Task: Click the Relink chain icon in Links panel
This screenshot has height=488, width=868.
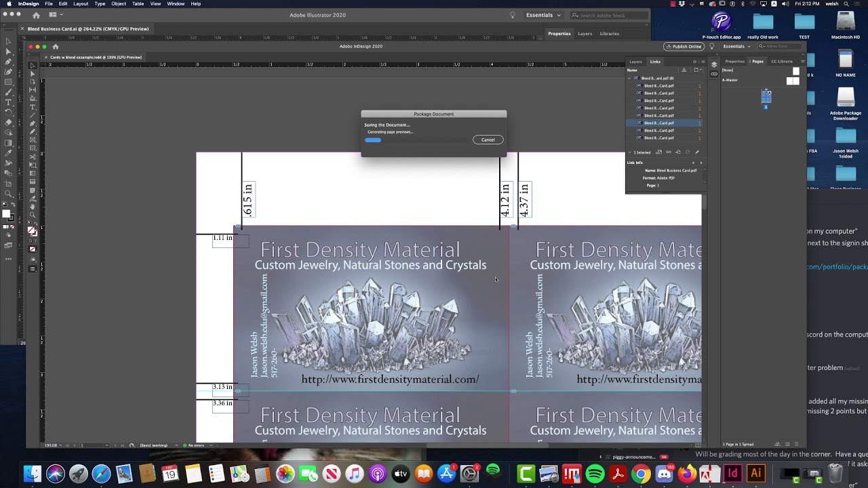Action: pos(669,152)
